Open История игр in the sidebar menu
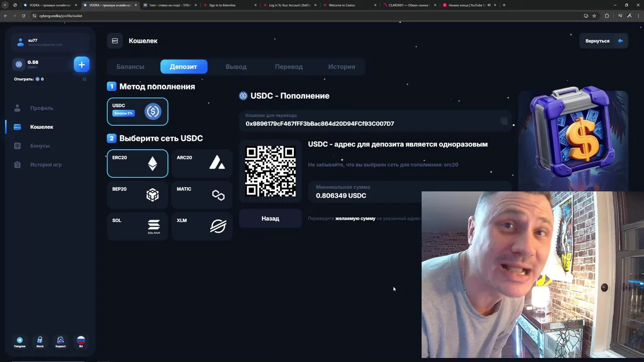 coord(46,164)
